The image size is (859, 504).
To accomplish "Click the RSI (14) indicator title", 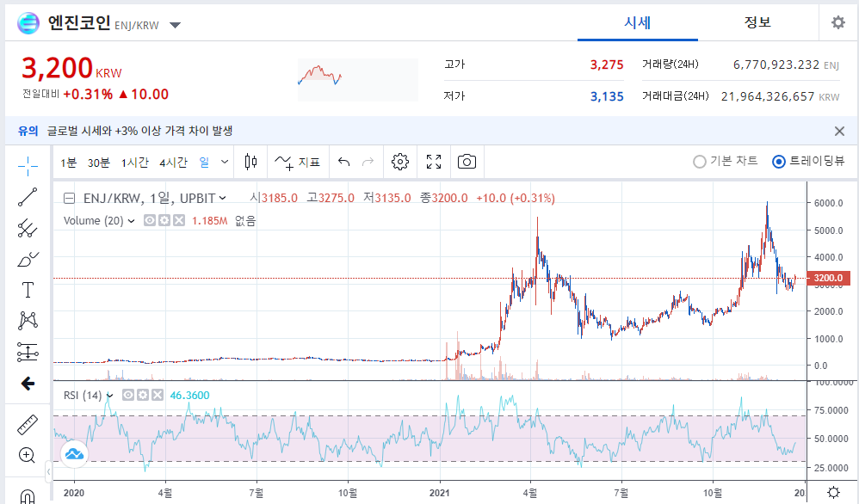I will (x=83, y=395).
